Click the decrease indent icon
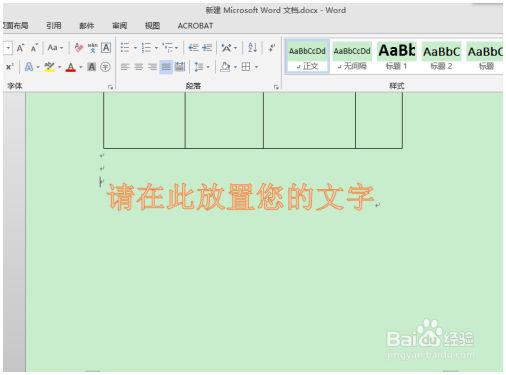The image size is (506, 375). point(193,48)
